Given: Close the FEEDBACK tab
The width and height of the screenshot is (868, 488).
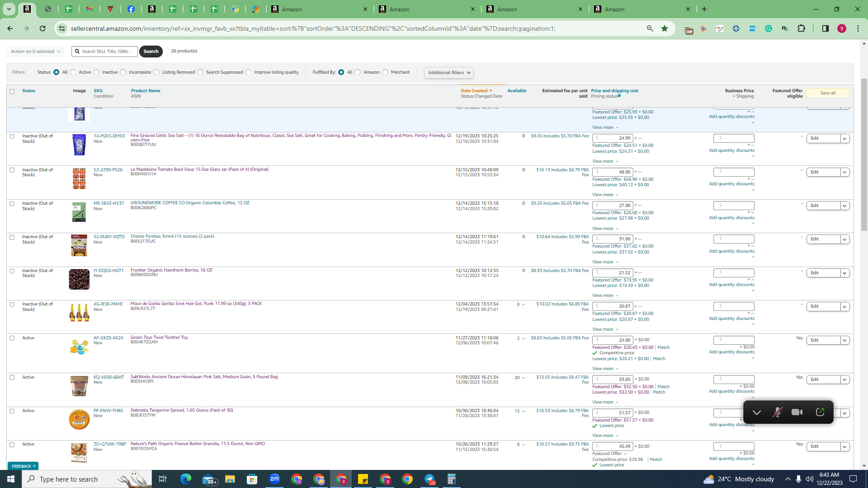Looking at the screenshot, I should coord(34,466).
